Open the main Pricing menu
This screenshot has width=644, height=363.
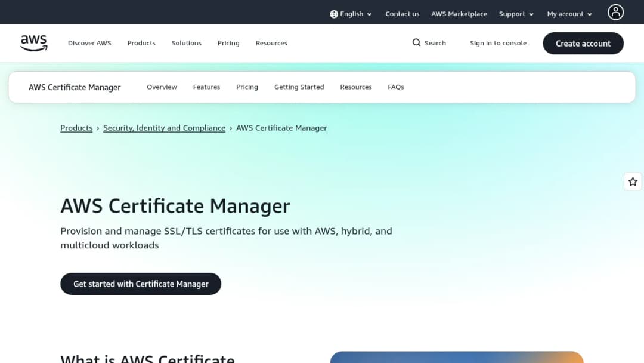(228, 43)
